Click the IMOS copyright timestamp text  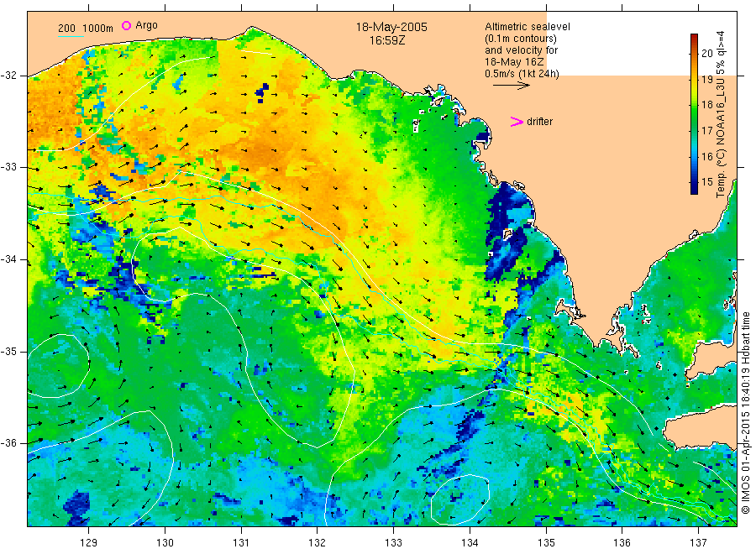click(746, 412)
